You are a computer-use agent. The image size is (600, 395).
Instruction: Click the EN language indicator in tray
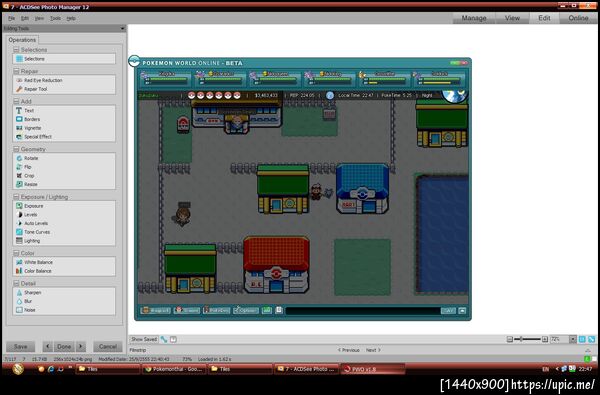point(546,369)
